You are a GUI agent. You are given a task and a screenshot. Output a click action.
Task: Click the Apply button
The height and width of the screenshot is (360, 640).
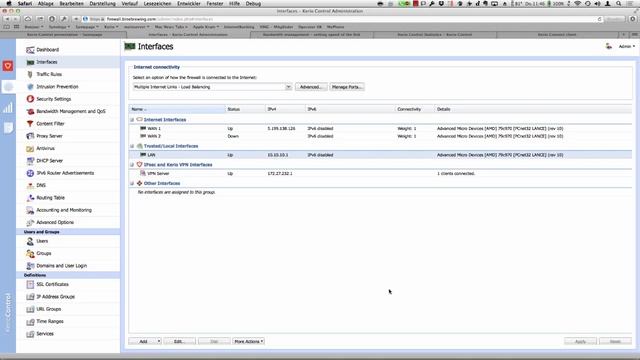coord(580,341)
